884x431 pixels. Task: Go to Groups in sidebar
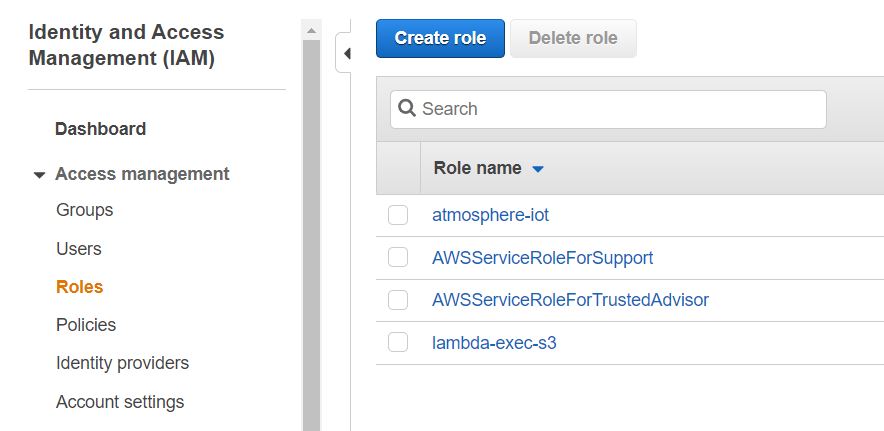click(x=84, y=210)
